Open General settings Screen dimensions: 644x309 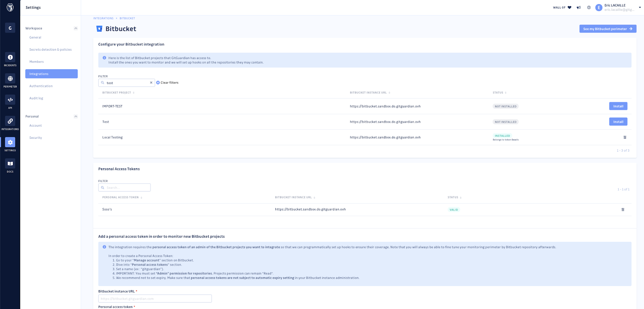pos(35,37)
